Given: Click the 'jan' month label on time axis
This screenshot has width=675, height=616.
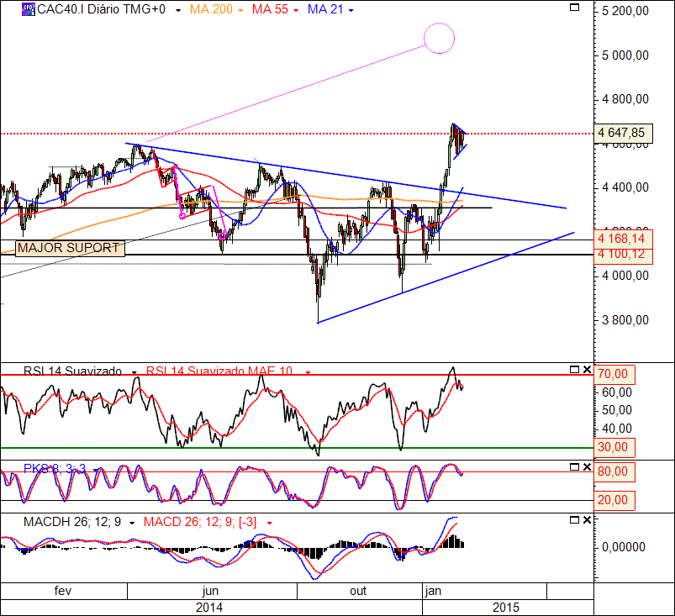Looking at the screenshot, I should click(x=433, y=591).
